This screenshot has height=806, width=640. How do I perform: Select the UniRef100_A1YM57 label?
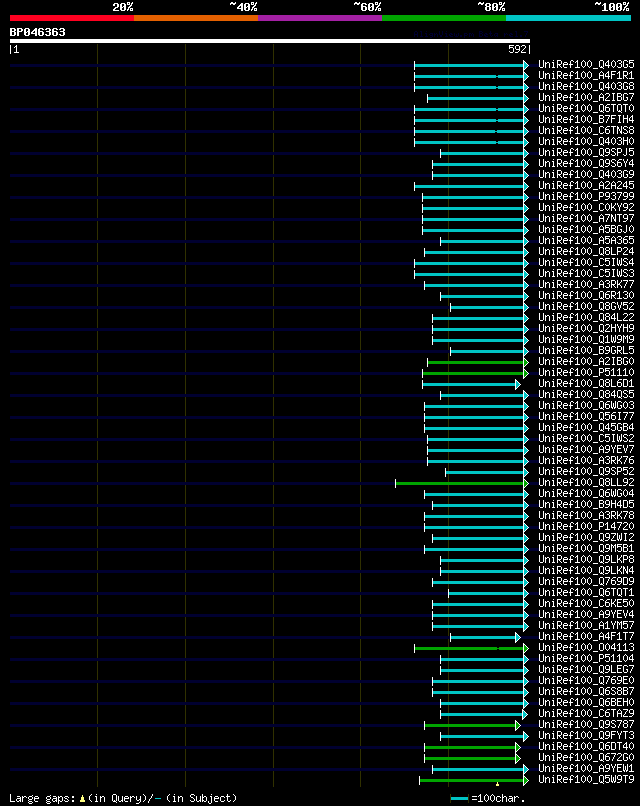point(586,626)
